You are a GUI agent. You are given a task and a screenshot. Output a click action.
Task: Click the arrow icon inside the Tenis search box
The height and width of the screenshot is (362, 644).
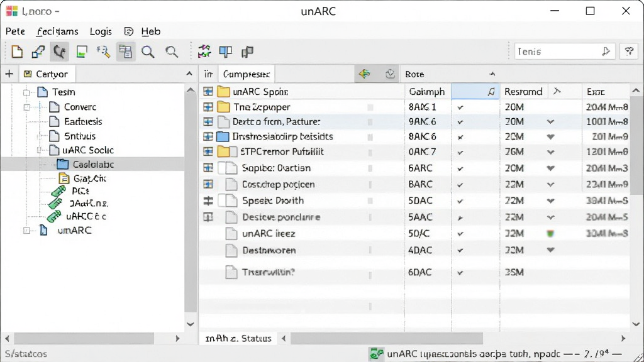[606, 52]
